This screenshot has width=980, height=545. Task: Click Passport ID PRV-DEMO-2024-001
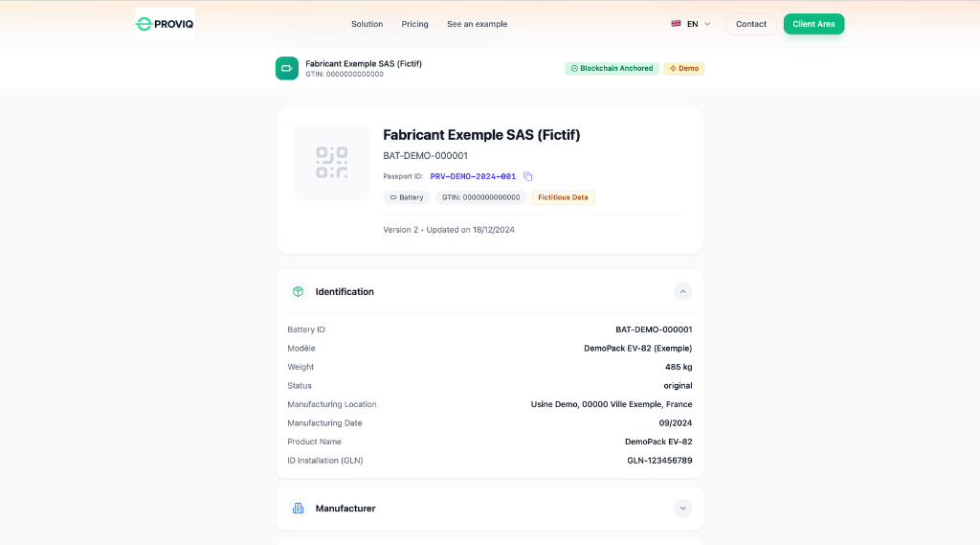click(x=473, y=176)
